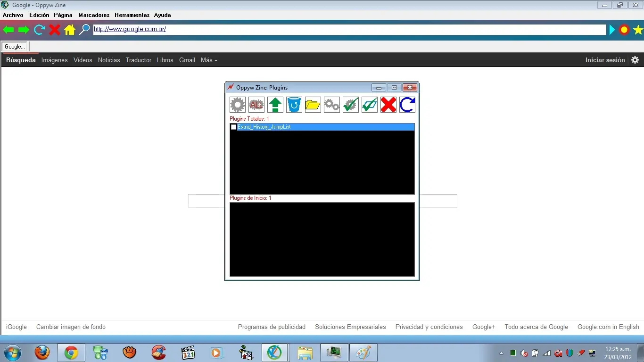Click the 'Plugins de Inicio: 1' label

point(250,198)
